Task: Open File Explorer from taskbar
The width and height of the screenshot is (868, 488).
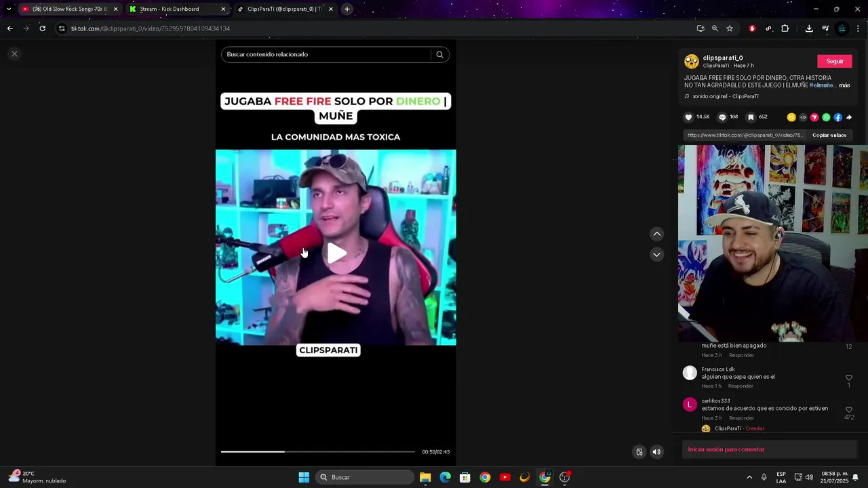Action: pyautogui.click(x=425, y=477)
